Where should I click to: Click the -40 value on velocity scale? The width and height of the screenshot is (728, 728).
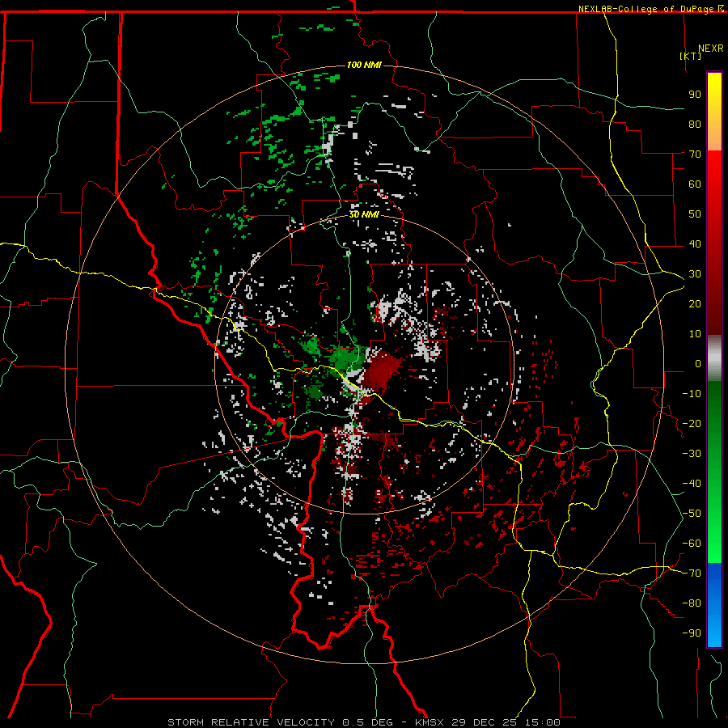pyautogui.click(x=692, y=484)
